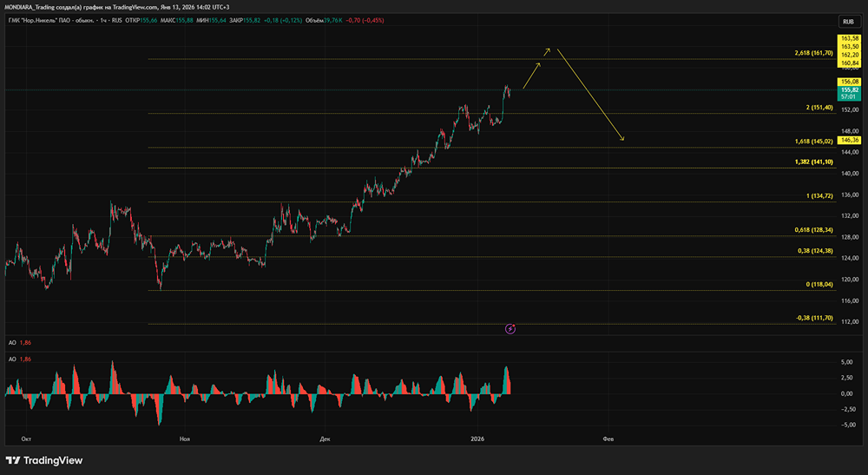Select the ОТКР 155,66 open value
The height and width of the screenshot is (475, 868).
(141, 21)
